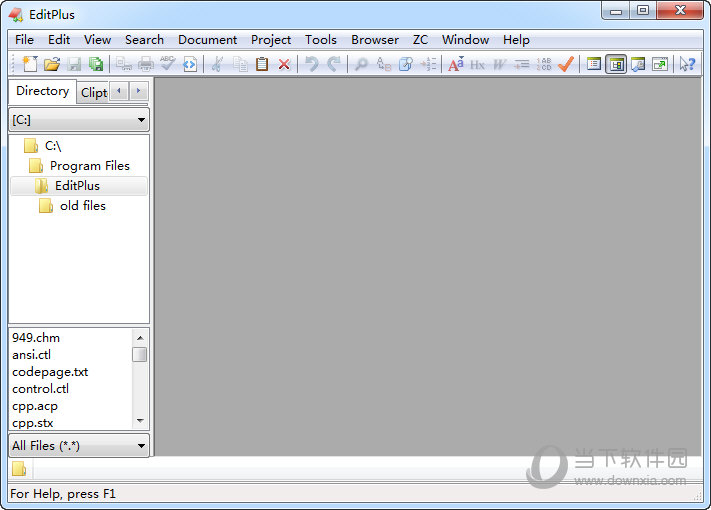Click the Find magnifier icon
This screenshot has width=711, height=510.
[x=361, y=64]
